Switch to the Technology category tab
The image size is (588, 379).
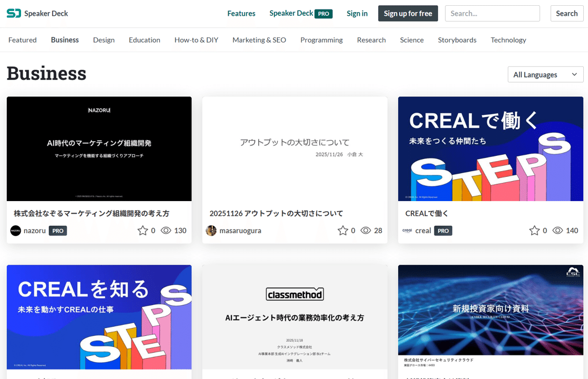(x=508, y=39)
